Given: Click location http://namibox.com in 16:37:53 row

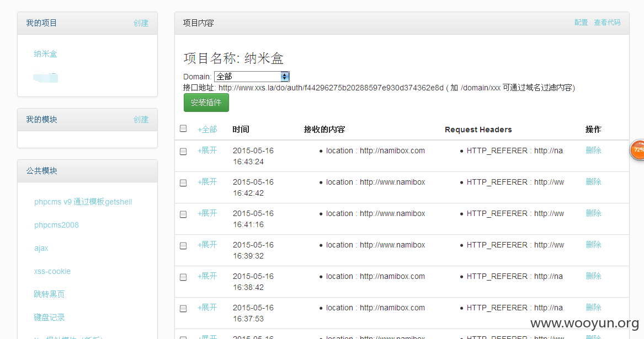Looking at the screenshot, I should point(375,308).
